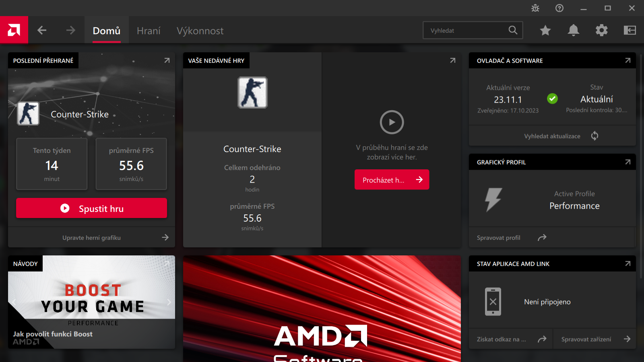Screen dimensions: 644x362
Task: Click the průměrné FPS 55.6 tile
Action: [x=131, y=164]
